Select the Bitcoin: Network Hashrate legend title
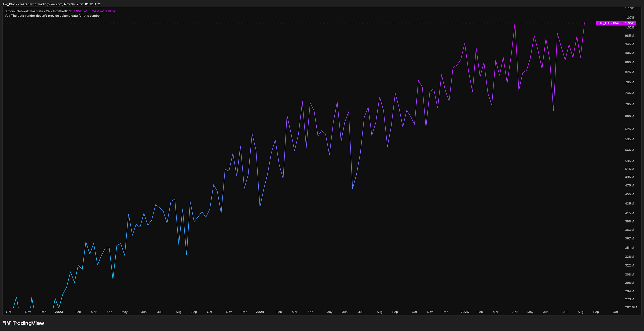Screen dimensions: 644x331 (x=24, y=11)
